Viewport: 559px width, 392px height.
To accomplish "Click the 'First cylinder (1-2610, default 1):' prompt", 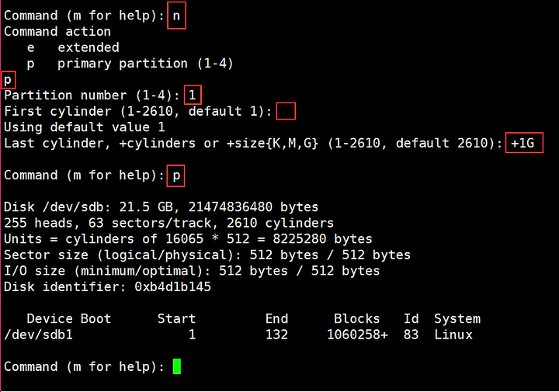I will point(138,111).
